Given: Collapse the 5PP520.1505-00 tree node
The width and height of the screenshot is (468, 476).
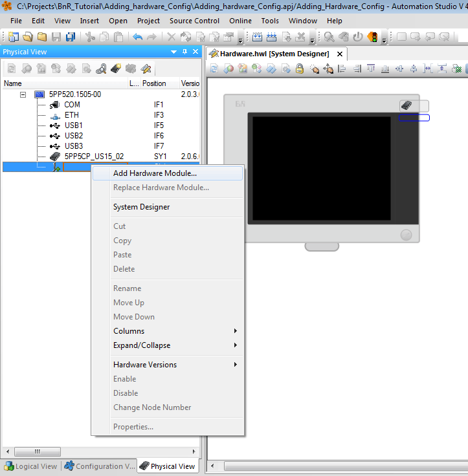Looking at the screenshot, I should click(23, 94).
